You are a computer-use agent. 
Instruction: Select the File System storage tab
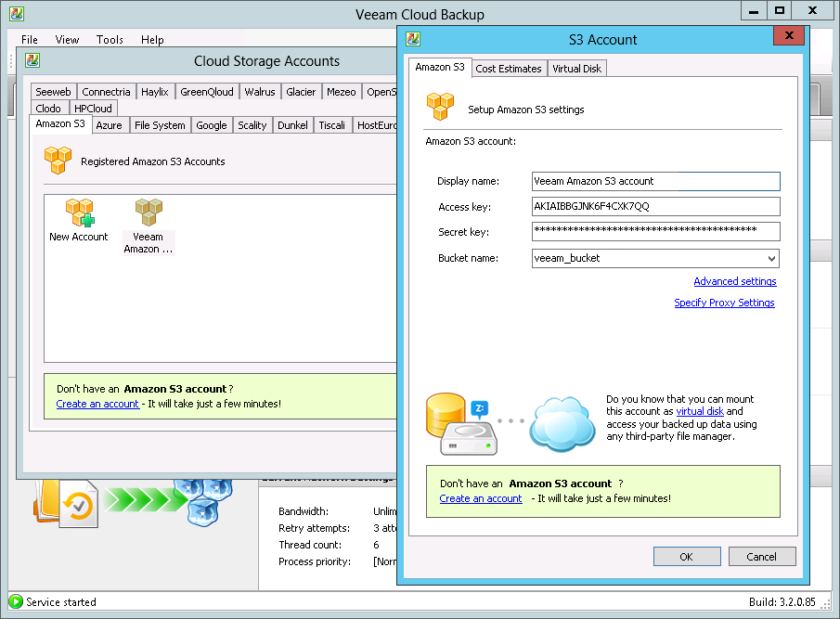160,125
